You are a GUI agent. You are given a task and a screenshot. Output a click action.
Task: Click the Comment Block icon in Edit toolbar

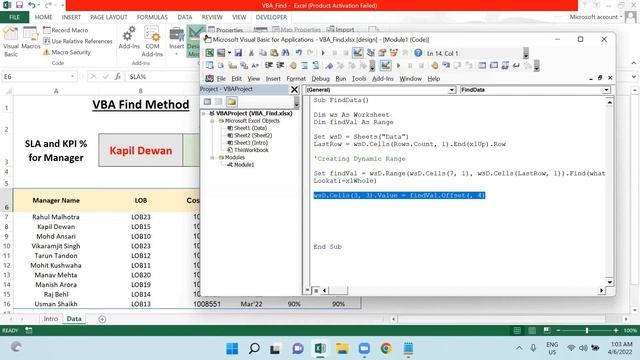304,65
